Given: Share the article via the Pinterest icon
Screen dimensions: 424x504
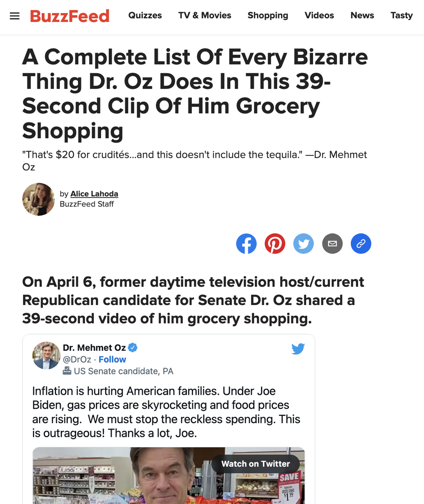Looking at the screenshot, I should click(x=275, y=243).
